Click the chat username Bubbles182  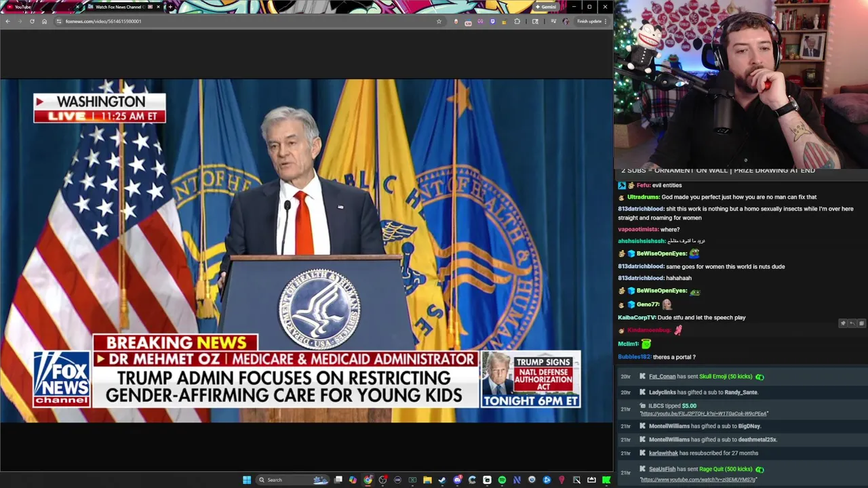pyautogui.click(x=634, y=357)
